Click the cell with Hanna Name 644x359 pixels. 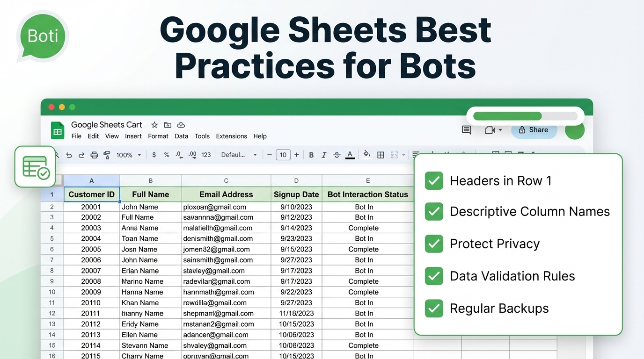pos(151,292)
